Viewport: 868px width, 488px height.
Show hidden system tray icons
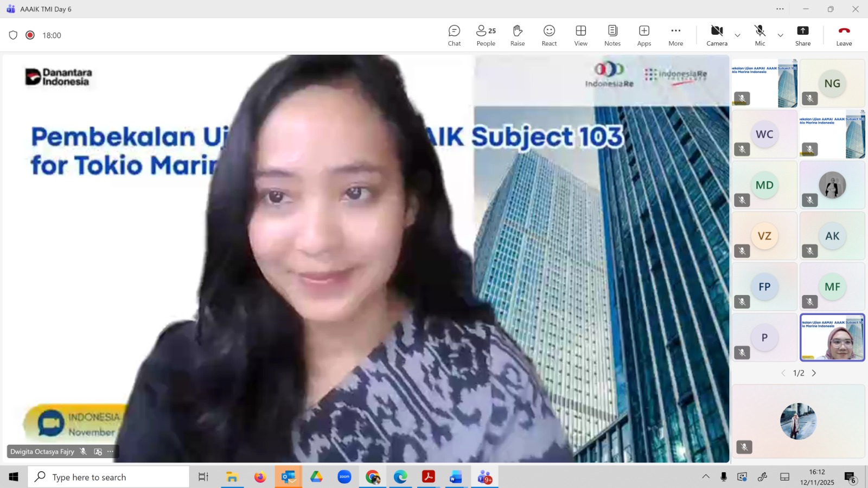[x=706, y=477]
